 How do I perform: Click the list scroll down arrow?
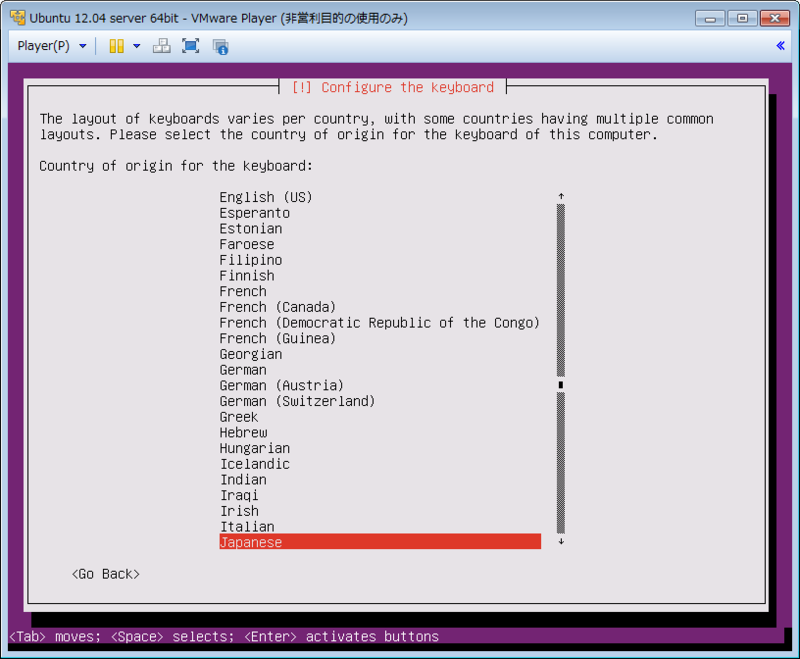click(561, 542)
